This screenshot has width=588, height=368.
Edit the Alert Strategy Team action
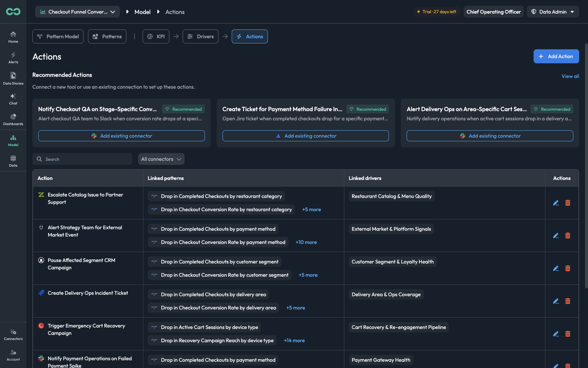click(556, 236)
